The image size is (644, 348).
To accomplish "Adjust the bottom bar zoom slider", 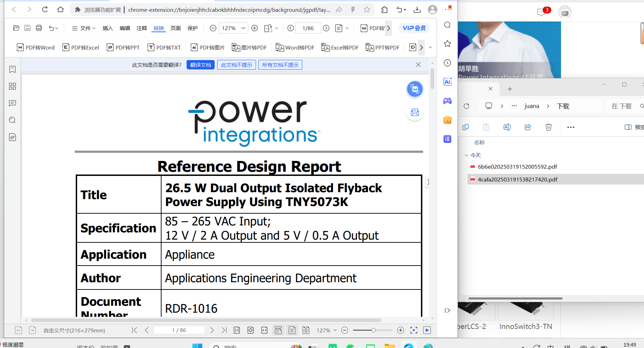I will click(373, 330).
